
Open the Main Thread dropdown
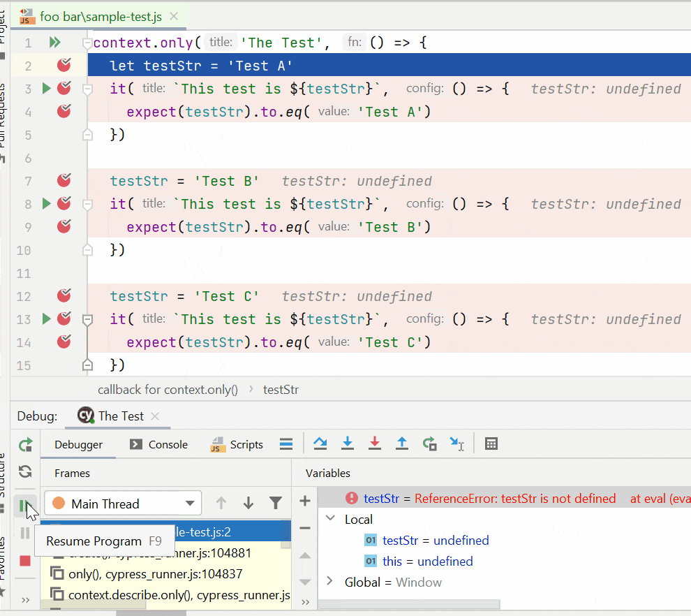[x=123, y=503]
